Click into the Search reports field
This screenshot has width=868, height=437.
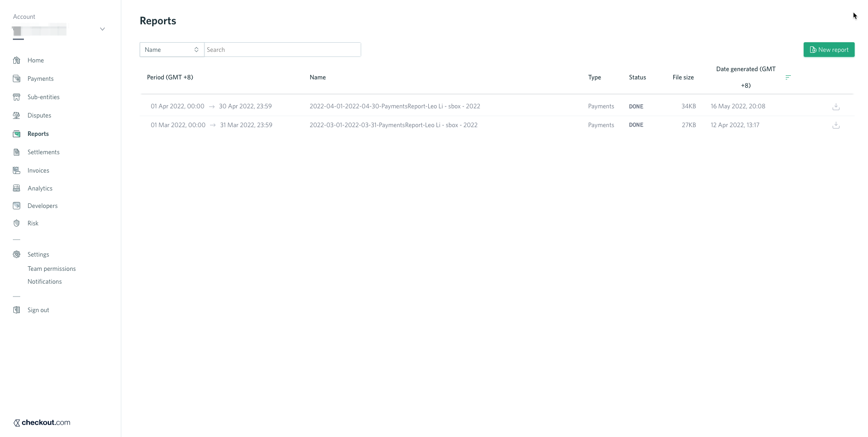(283, 50)
